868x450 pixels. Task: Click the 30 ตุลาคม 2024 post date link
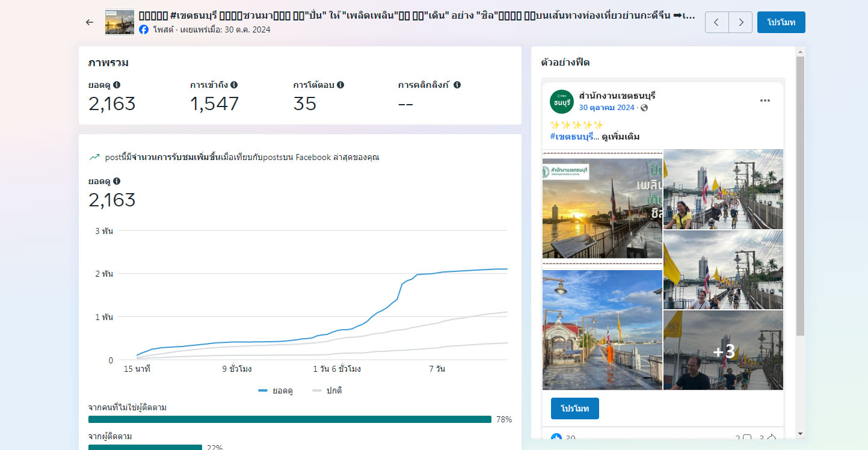(x=607, y=108)
